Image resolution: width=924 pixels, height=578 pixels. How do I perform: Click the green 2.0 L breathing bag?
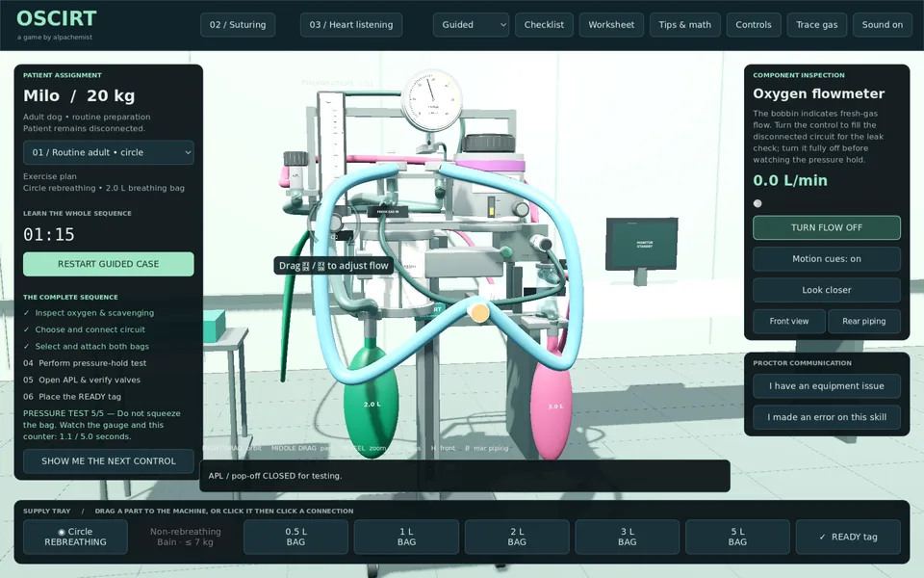click(x=372, y=404)
